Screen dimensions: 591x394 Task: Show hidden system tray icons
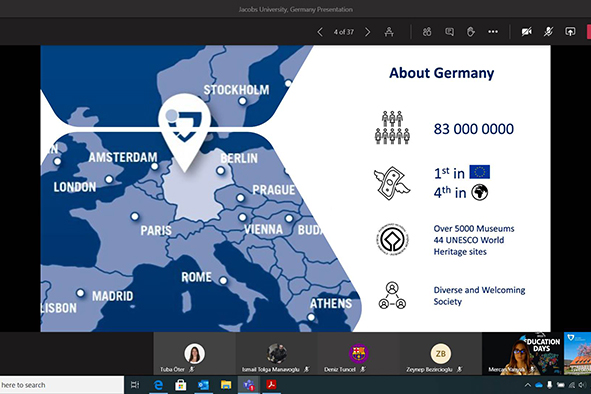[528, 385]
